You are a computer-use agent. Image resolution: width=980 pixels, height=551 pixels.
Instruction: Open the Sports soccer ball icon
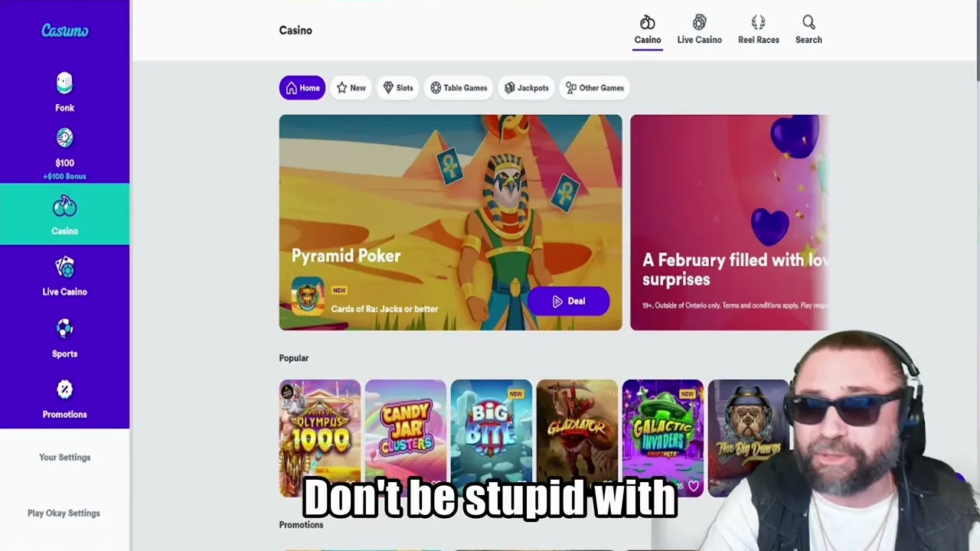[x=64, y=328]
